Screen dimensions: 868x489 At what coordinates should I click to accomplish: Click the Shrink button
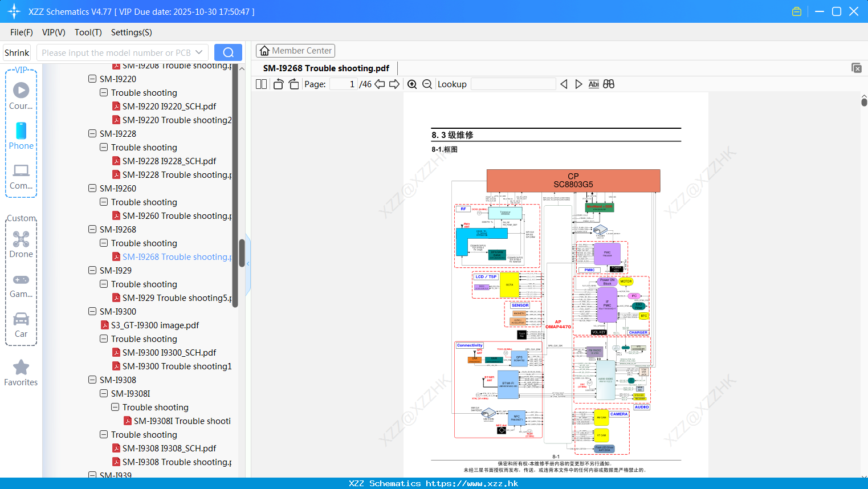click(x=17, y=52)
